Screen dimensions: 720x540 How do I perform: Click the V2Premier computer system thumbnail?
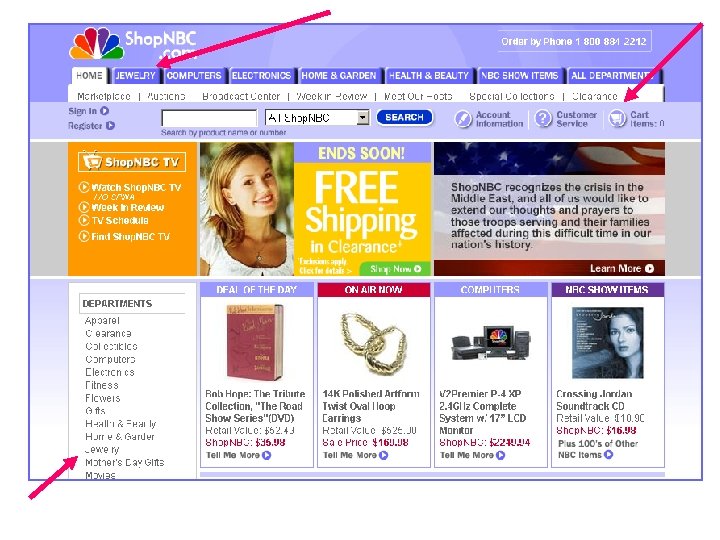[490, 344]
